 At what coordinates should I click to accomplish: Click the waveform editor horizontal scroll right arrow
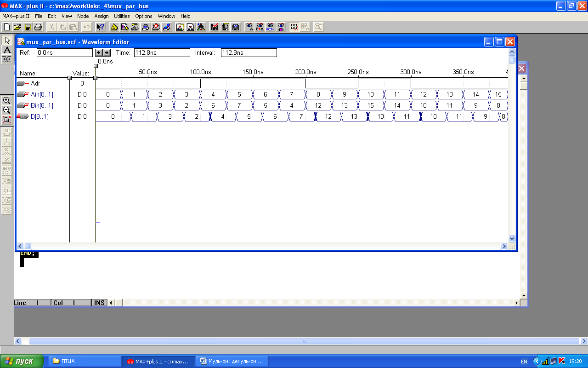[504, 247]
